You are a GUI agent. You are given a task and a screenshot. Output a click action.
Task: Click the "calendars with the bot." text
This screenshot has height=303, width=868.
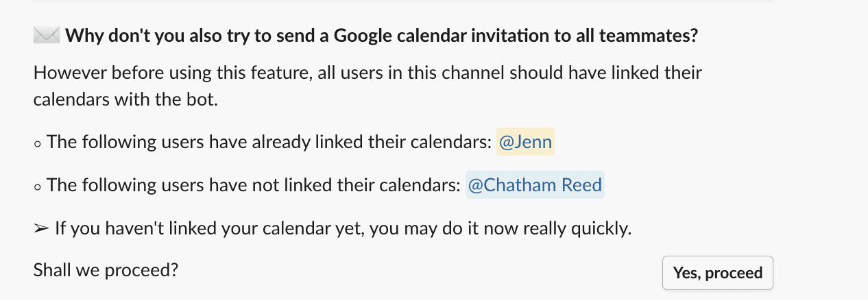tap(125, 99)
